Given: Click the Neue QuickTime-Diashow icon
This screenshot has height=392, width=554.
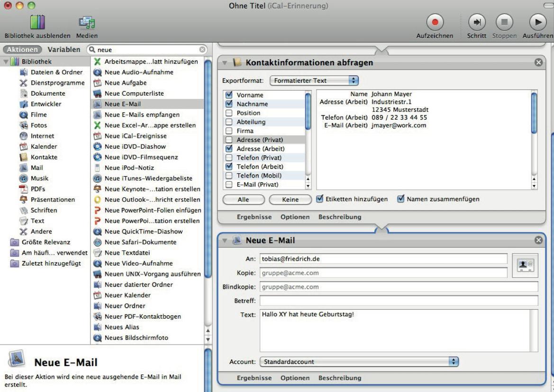Looking at the screenshot, I should (98, 232).
